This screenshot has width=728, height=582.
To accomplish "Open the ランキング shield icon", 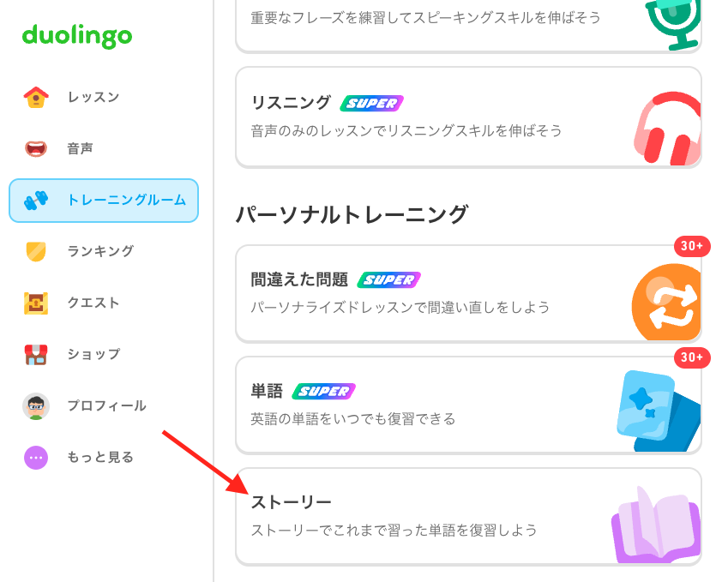I will (36, 251).
